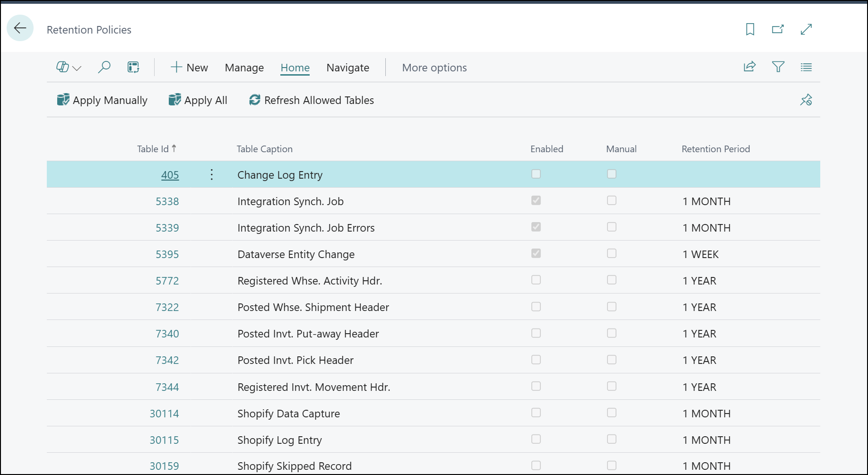Screen dimensions: 868x475
Task: Toggle Enabled checkbox on Posted Invt. Pick Header
Action: (x=536, y=360)
